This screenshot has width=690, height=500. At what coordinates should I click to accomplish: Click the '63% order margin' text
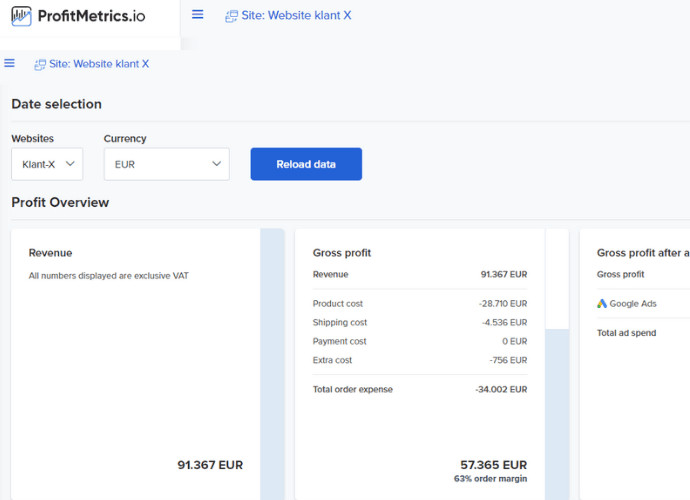tap(491, 479)
